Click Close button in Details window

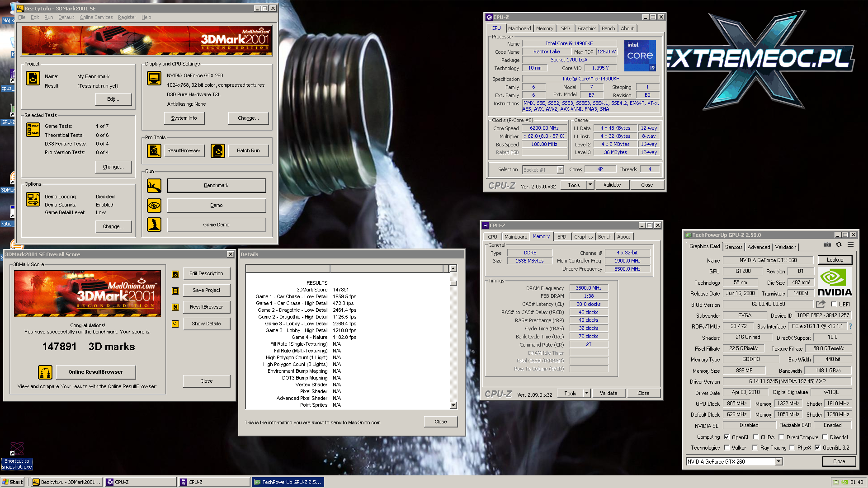point(441,422)
